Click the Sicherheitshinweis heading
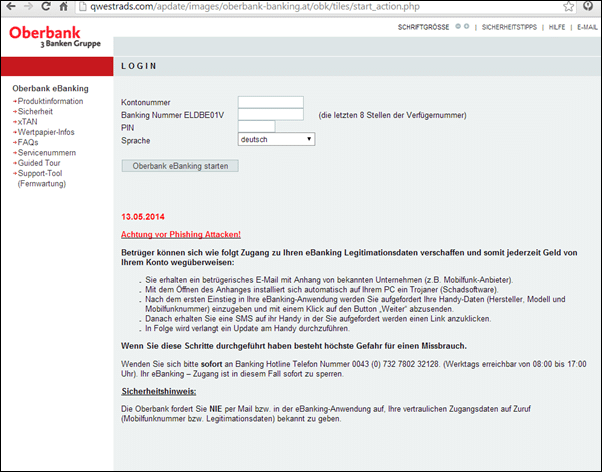 click(159, 392)
